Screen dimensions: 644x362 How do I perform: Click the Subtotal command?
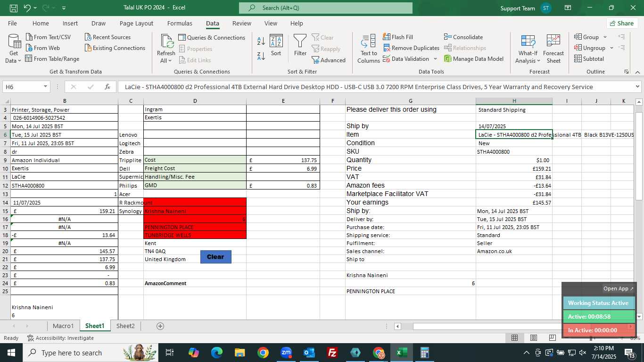pyautogui.click(x=589, y=59)
